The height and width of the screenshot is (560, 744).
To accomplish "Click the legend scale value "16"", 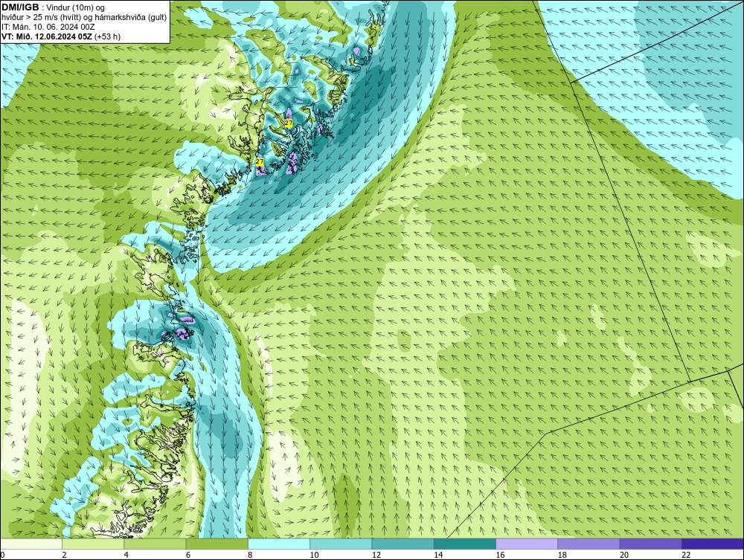I will click(x=500, y=555).
